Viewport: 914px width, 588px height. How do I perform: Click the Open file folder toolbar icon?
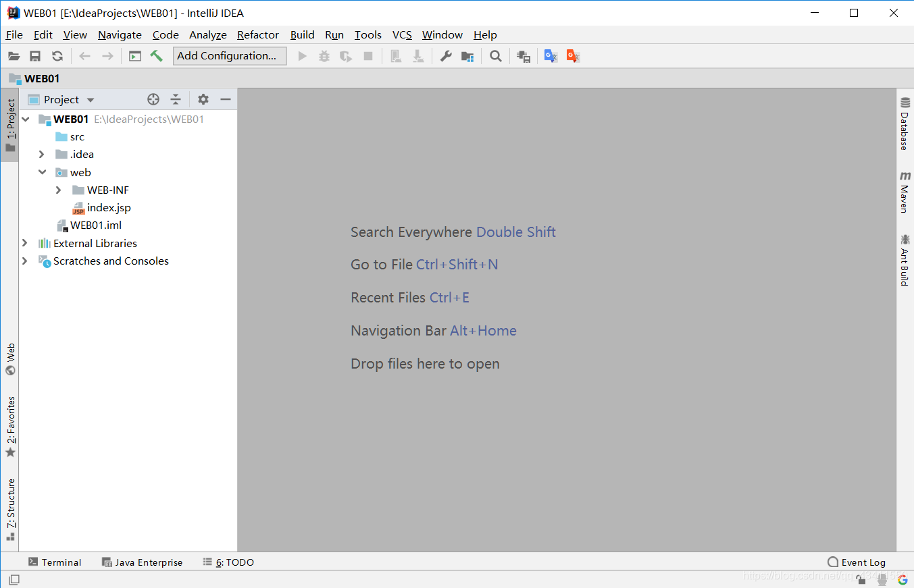(x=14, y=56)
